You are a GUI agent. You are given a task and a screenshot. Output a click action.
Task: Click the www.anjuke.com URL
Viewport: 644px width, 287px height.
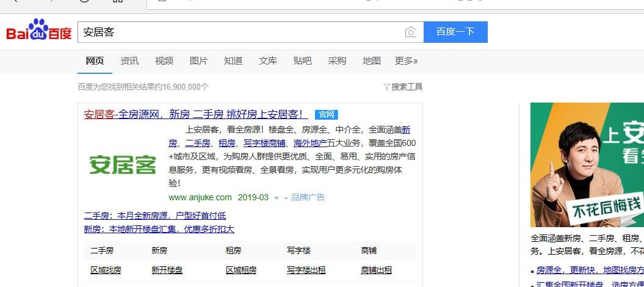[x=200, y=197]
